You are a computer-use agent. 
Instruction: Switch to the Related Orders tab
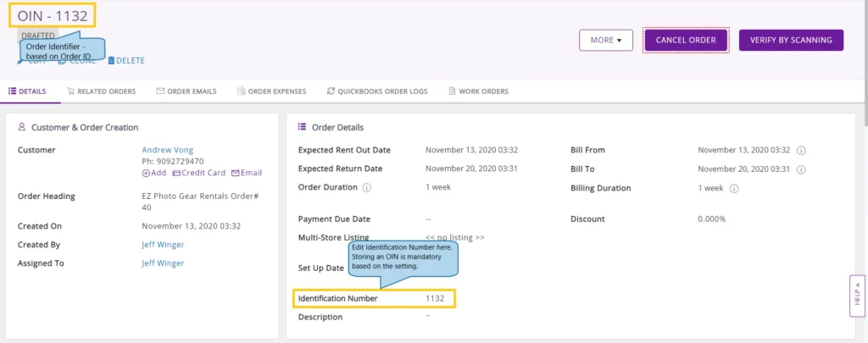[x=101, y=91]
